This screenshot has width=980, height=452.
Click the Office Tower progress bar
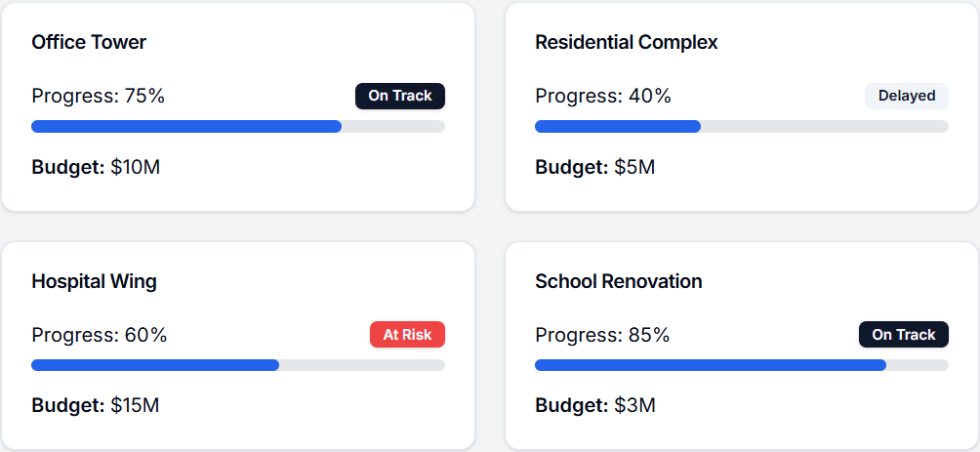coord(238,126)
